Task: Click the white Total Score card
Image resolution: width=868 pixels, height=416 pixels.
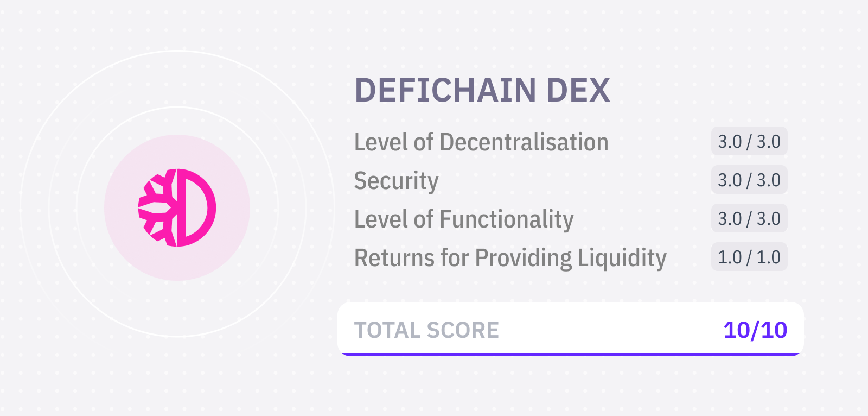Action: (x=571, y=329)
